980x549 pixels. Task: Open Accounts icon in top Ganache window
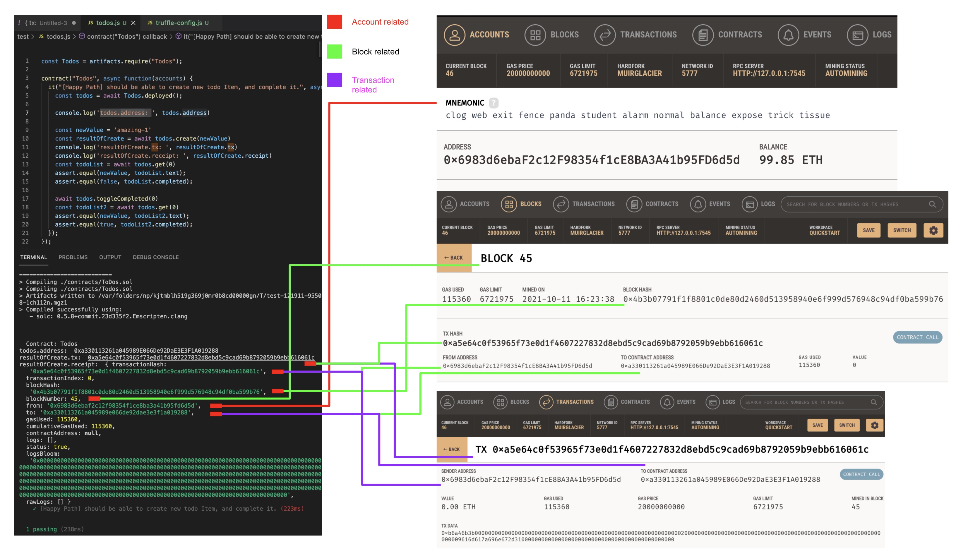454,35
